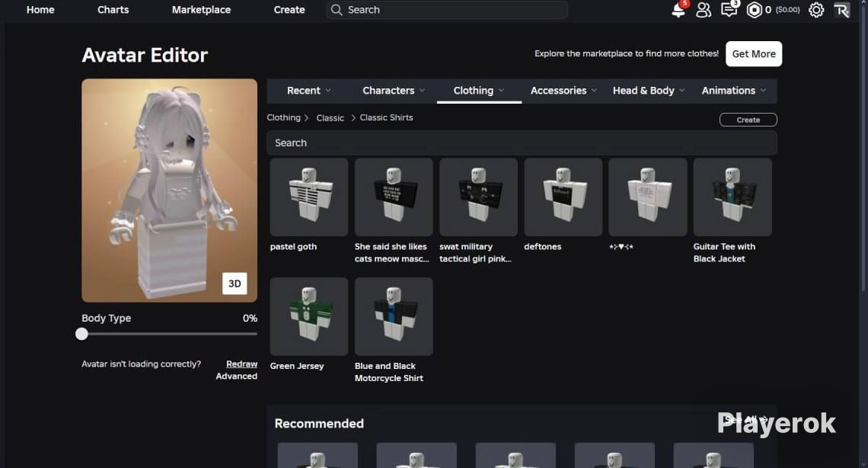Image resolution: width=868 pixels, height=468 pixels.
Task: Click the Redraw link
Action: pos(242,364)
